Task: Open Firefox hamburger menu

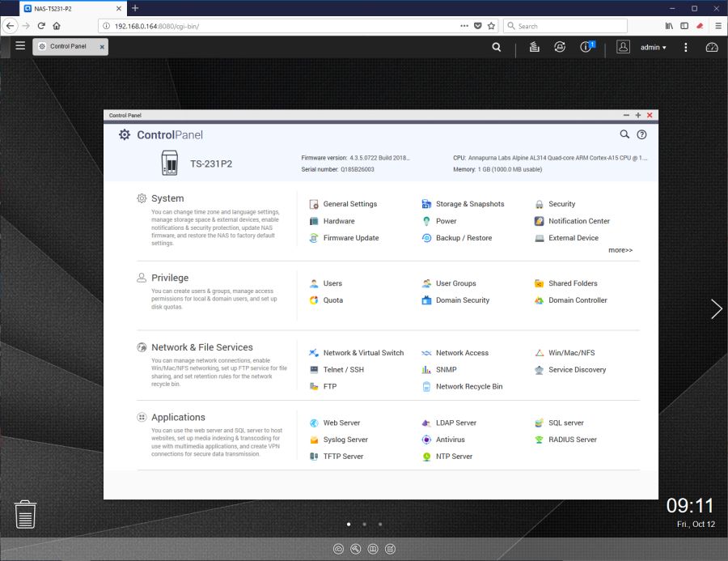Action: (718, 26)
